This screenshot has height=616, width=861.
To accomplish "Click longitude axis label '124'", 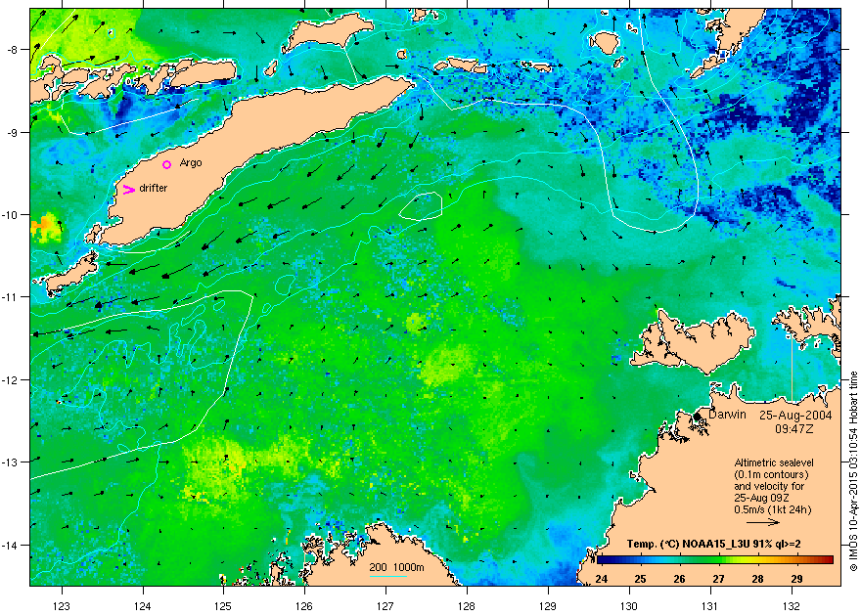I will 143,606.
